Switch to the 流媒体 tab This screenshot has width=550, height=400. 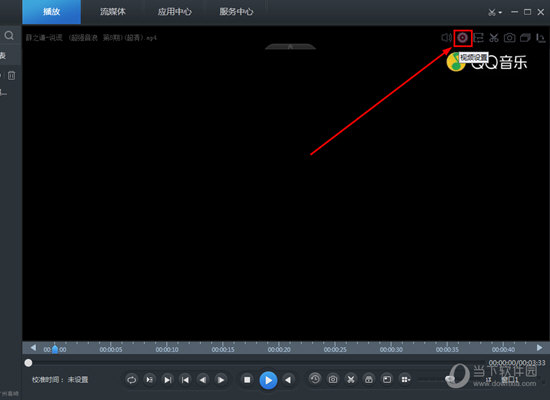click(x=113, y=12)
